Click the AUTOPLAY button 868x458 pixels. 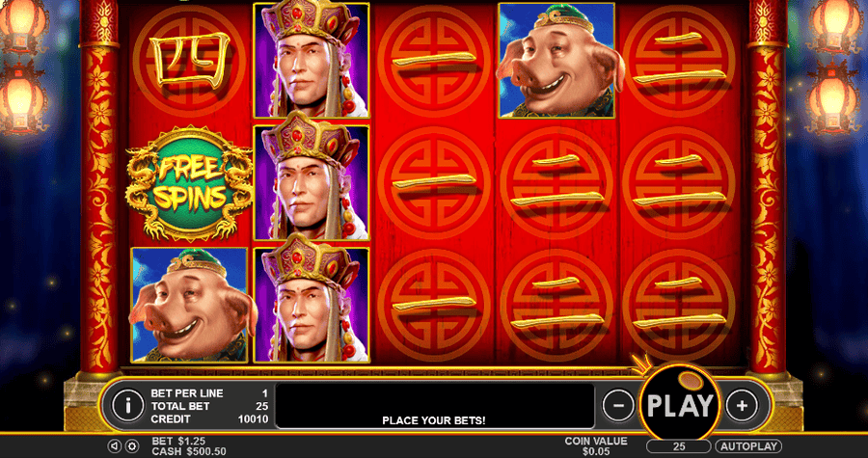tap(748, 446)
